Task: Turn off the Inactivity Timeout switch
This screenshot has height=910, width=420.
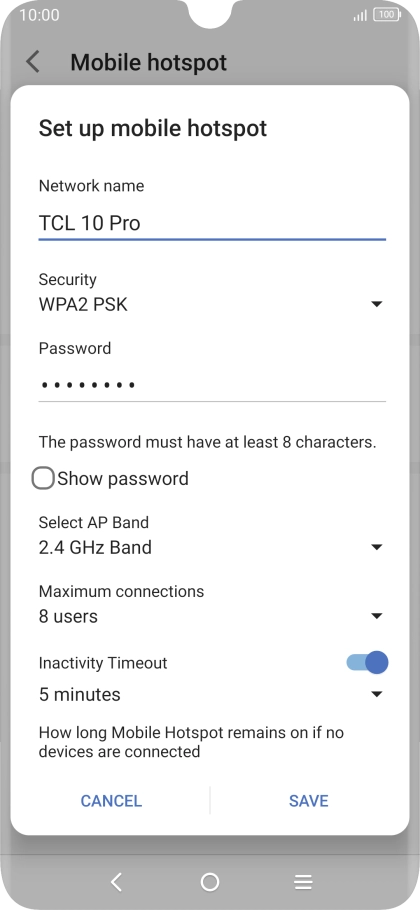Action: pos(367,662)
